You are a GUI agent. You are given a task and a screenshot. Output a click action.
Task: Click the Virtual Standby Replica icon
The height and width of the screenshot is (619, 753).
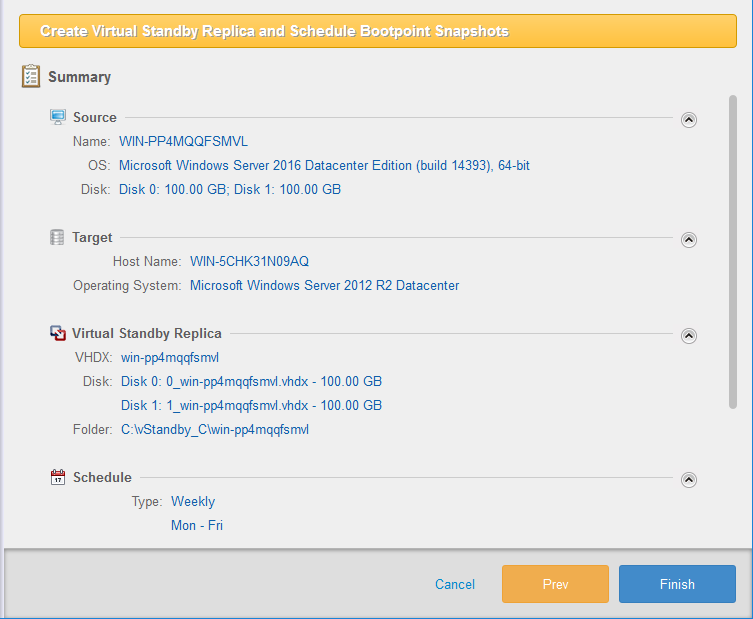[58, 333]
